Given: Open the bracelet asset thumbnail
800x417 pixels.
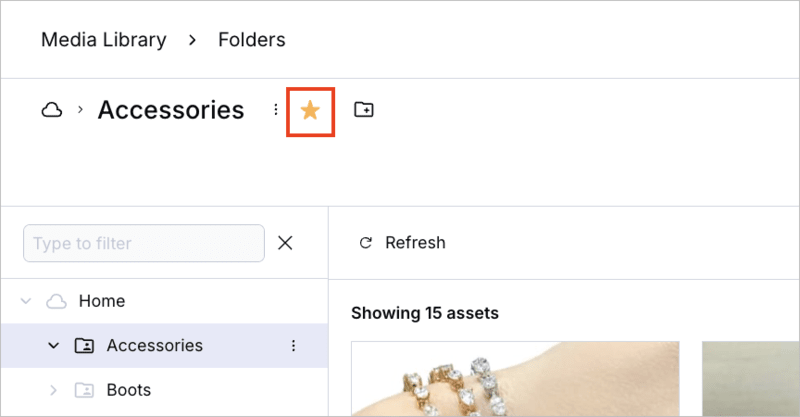Looking at the screenshot, I should (x=515, y=380).
